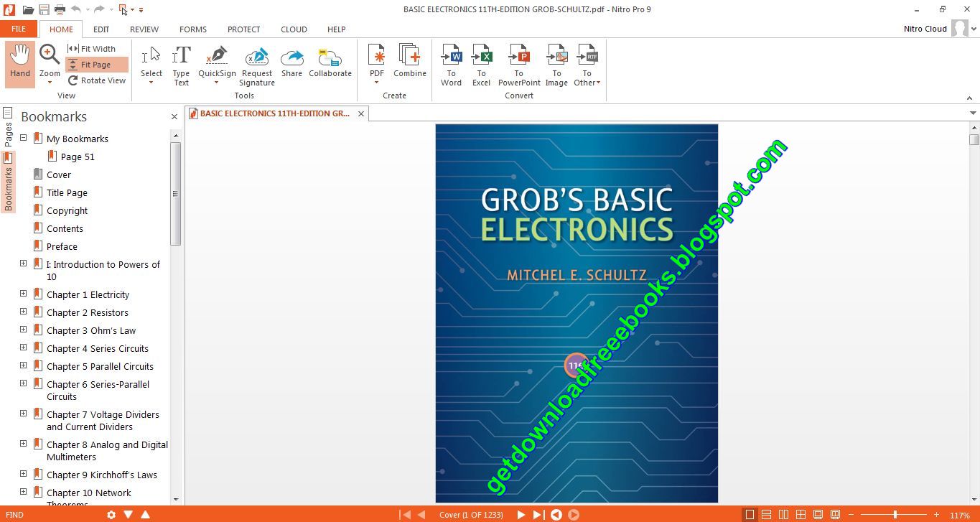Image resolution: width=980 pixels, height=522 pixels.
Task: Go to next view button
Action: [574, 515]
